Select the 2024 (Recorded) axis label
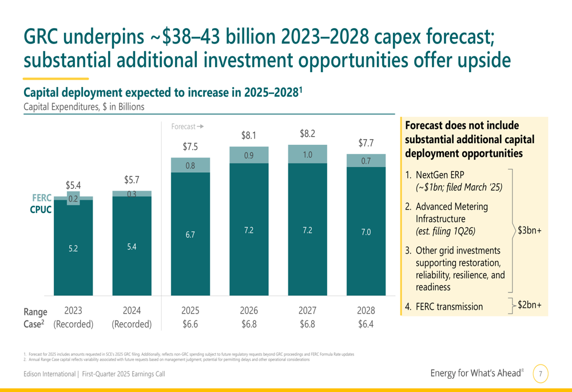 (132, 317)
